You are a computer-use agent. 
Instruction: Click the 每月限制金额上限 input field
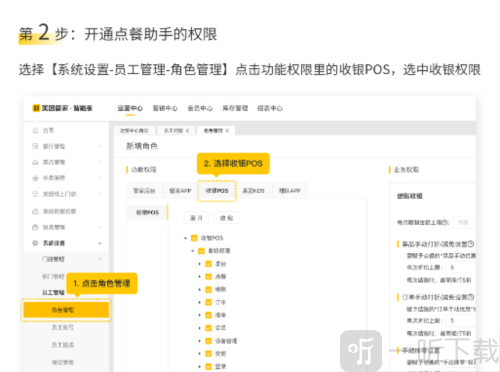point(464,222)
